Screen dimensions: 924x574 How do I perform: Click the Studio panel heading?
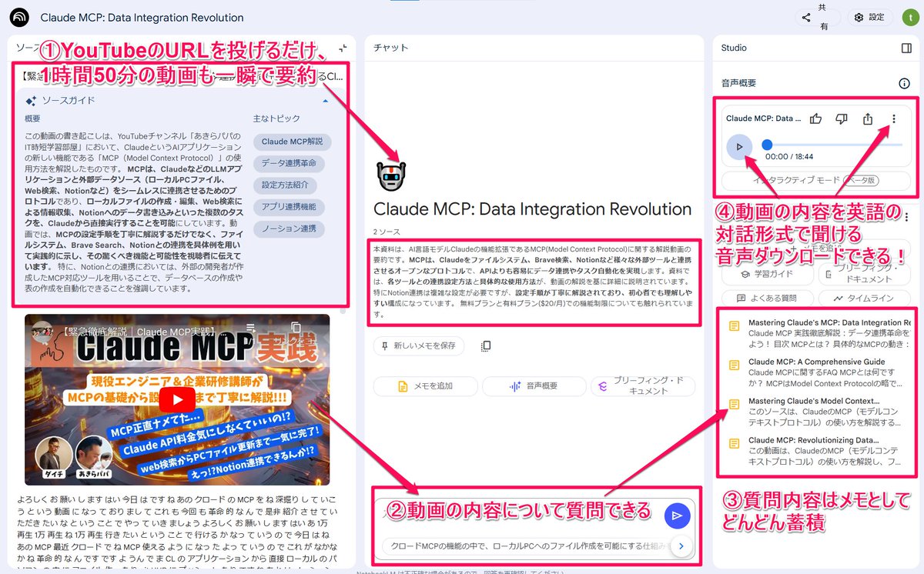tap(734, 48)
